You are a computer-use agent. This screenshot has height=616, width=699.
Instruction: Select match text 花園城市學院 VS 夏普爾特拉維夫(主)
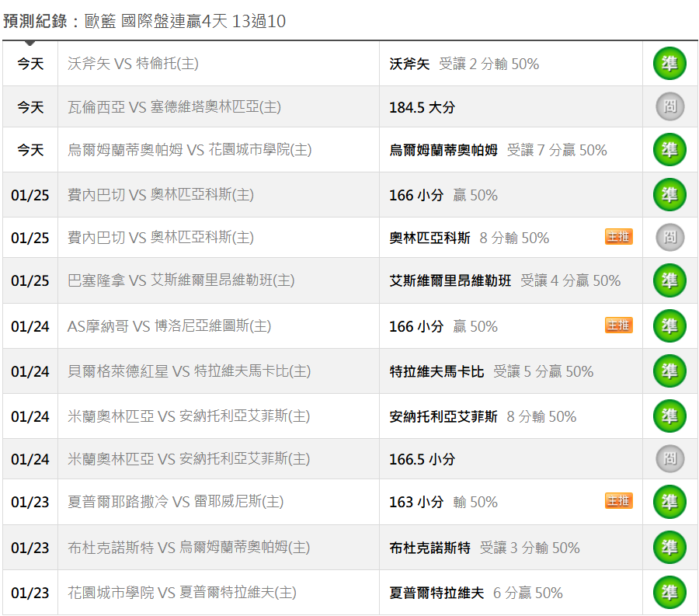182,593
